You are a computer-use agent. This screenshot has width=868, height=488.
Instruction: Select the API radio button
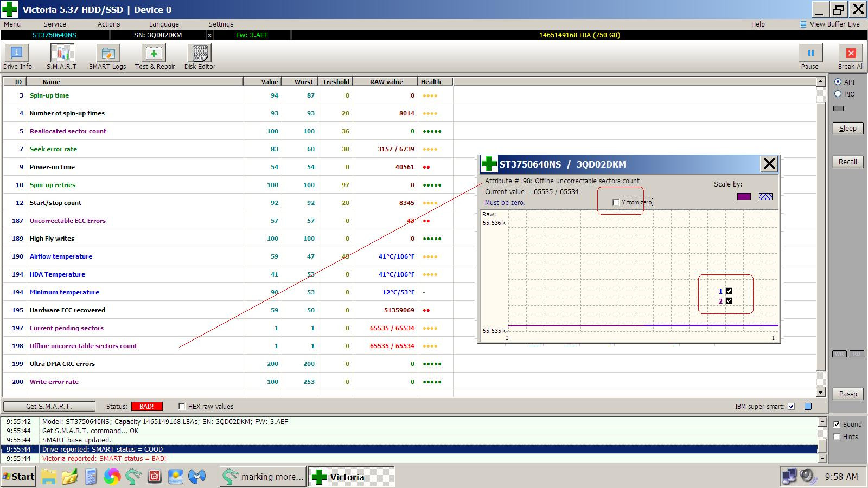pos(838,82)
